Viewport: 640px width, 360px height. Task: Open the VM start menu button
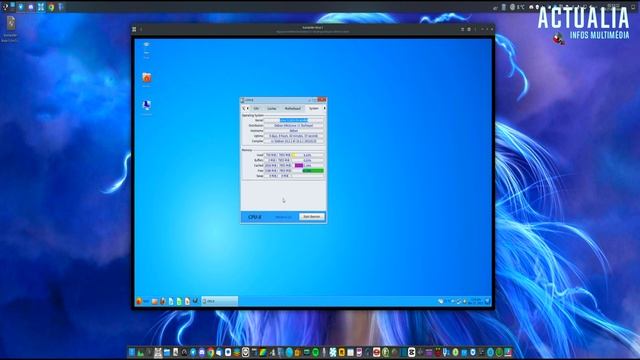[142, 301]
